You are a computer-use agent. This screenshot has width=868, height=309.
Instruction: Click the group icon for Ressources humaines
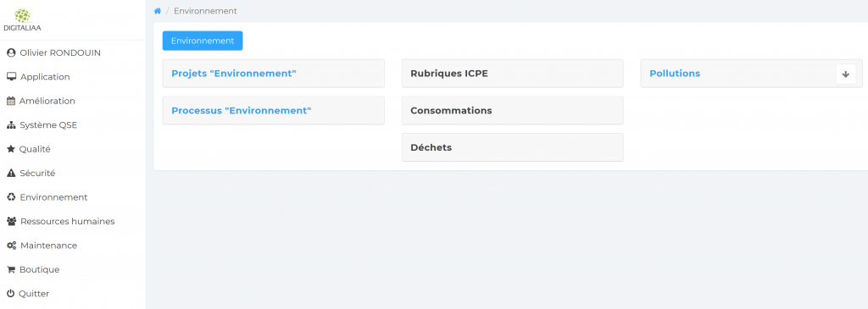(x=11, y=221)
